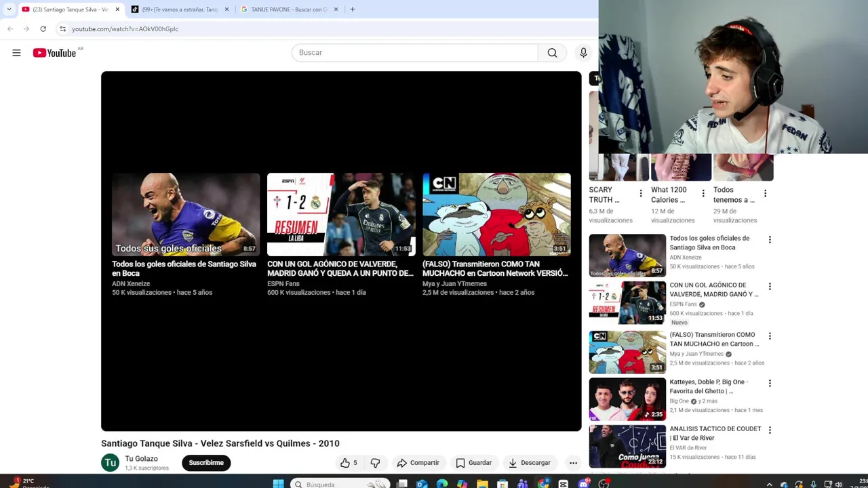Show hidden system tray icons
The width and height of the screenshot is (868, 488).
point(769,484)
